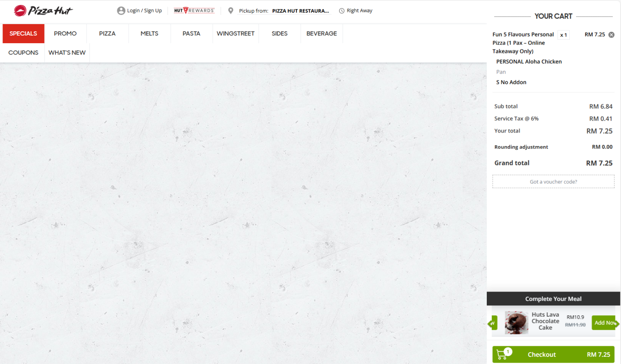Click the Sub total amount RM 6.84

[601, 106]
